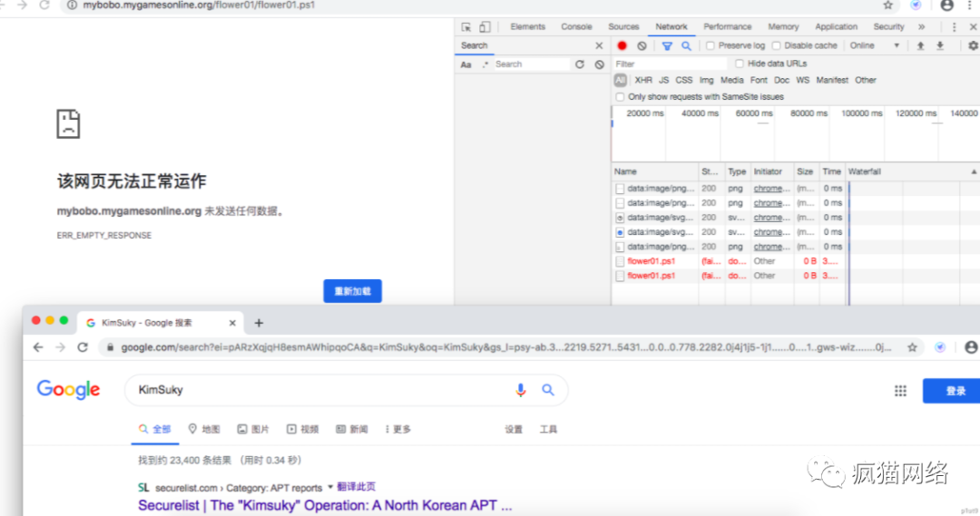
Task: Enable the Preserve log checkbox
Action: pos(710,45)
